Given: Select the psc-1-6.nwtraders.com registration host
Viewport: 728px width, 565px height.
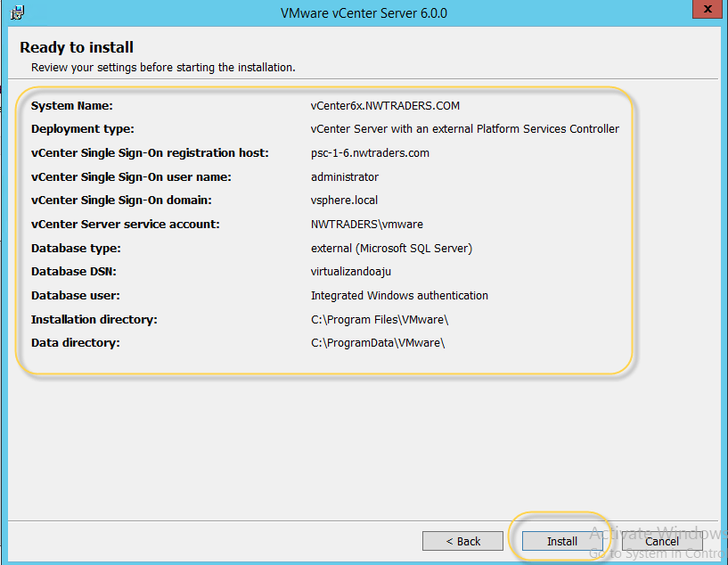Looking at the screenshot, I should coord(370,153).
